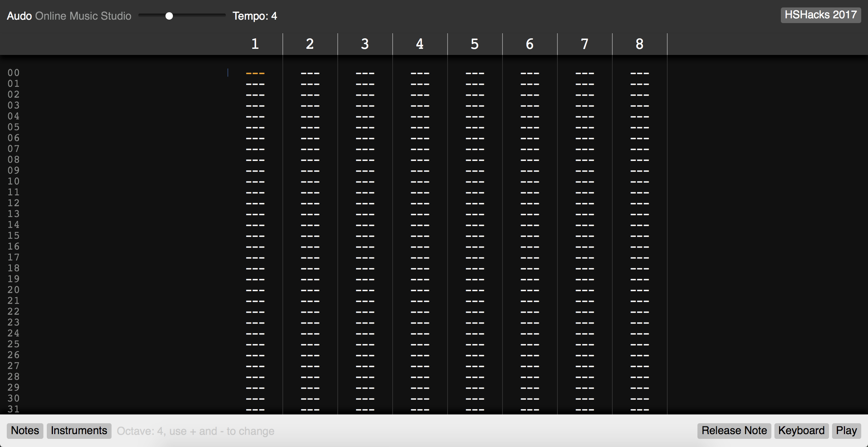Screen dimensions: 868x447
Task: Select channel 8 column header
Action: [639, 44]
